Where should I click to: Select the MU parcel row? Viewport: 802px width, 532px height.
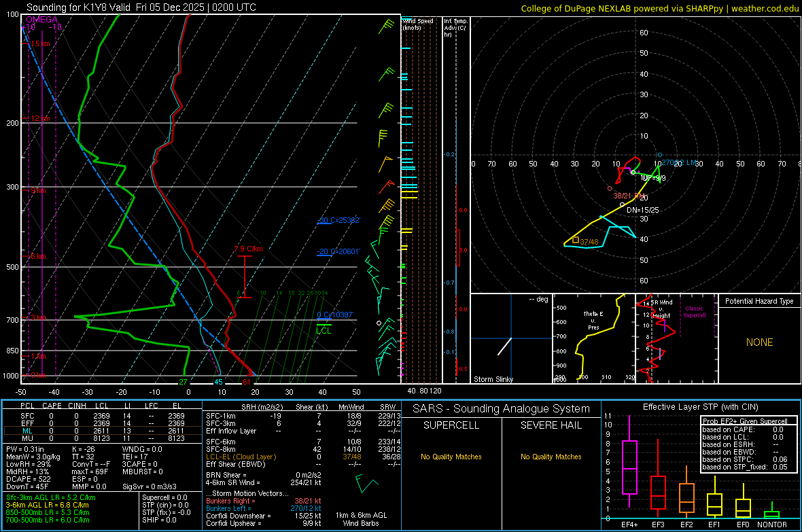(x=103, y=438)
